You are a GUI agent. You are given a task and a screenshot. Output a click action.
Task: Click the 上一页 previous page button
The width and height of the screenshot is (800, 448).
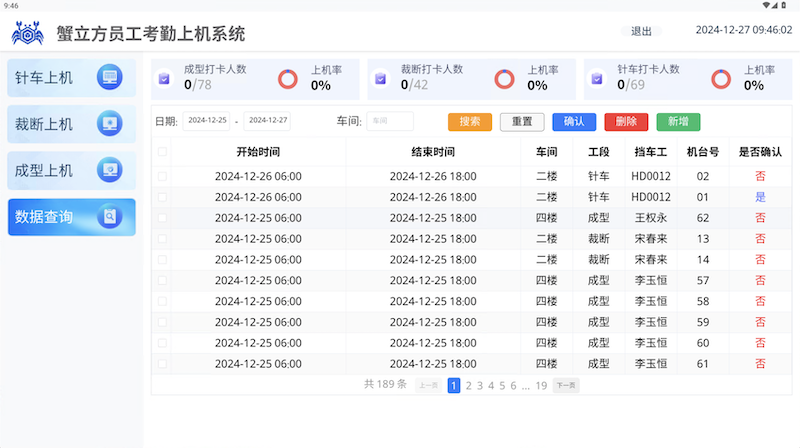[x=429, y=385]
